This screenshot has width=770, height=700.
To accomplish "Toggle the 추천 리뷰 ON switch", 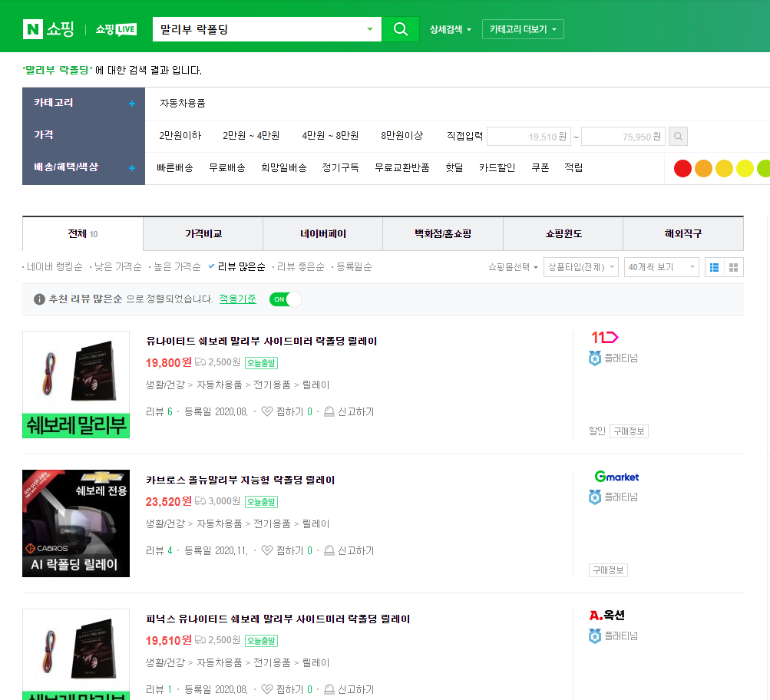I will click(286, 299).
